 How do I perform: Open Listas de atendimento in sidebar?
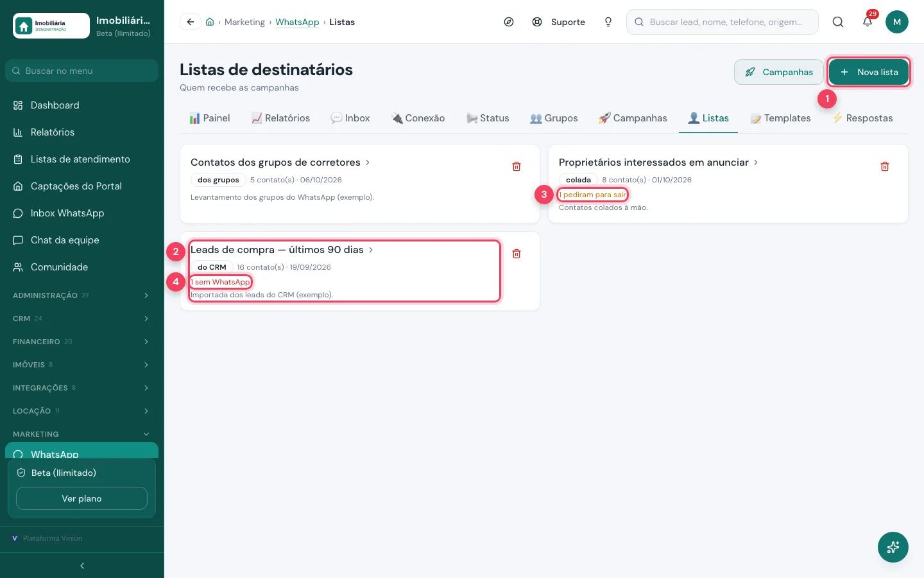click(x=81, y=159)
